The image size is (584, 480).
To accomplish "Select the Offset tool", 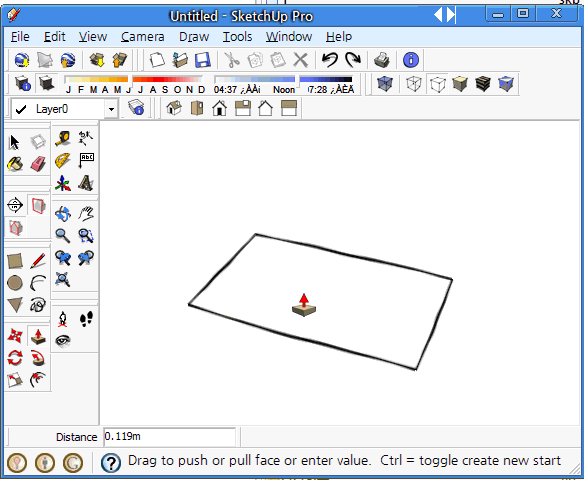I will 38,380.
